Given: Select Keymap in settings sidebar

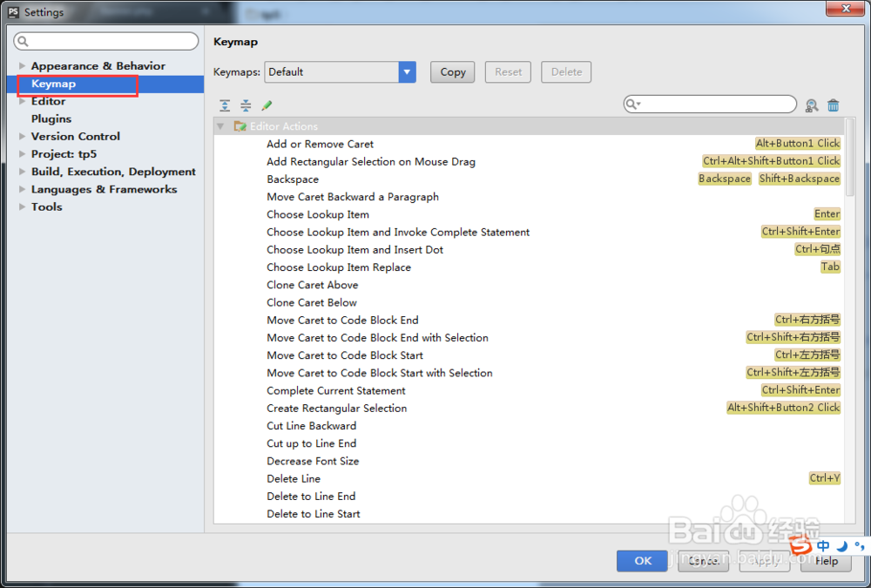Looking at the screenshot, I should coord(105,84).
